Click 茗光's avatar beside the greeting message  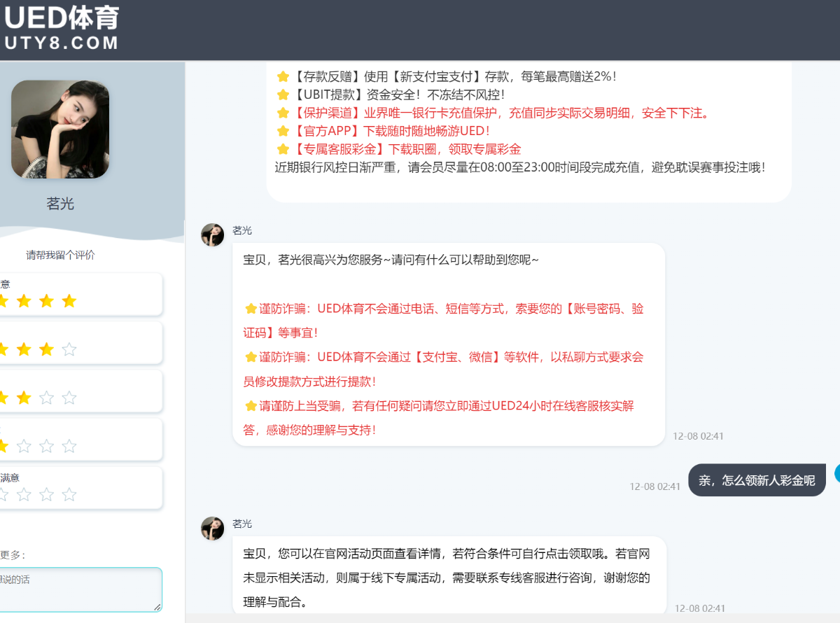pyautogui.click(x=212, y=235)
